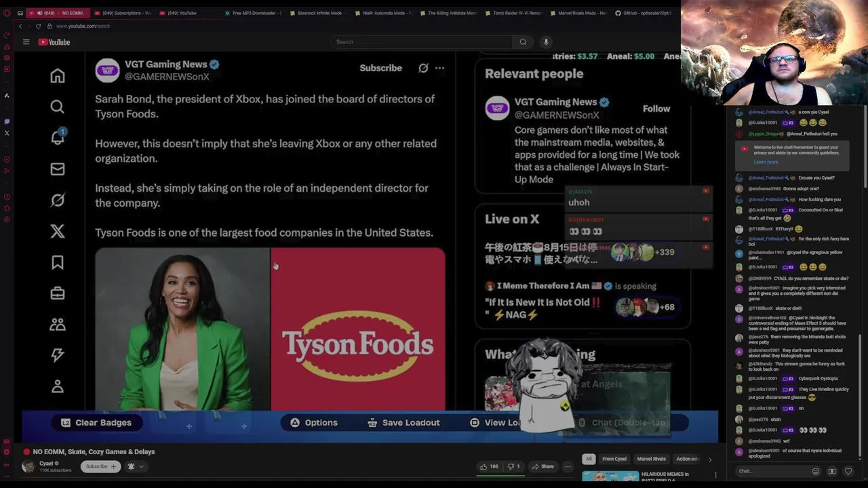The image size is (868, 488).
Task: Like the video with thumbs-up 166
Action: [489, 466]
